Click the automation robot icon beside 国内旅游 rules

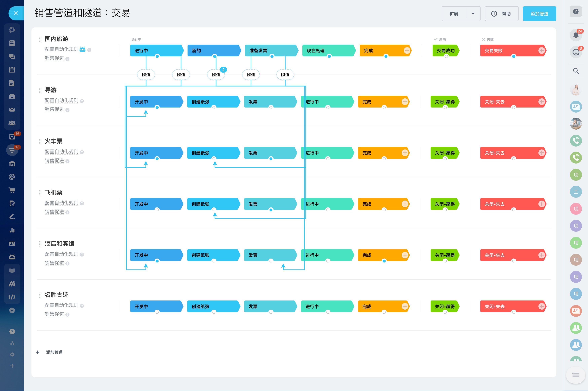[x=82, y=49]
